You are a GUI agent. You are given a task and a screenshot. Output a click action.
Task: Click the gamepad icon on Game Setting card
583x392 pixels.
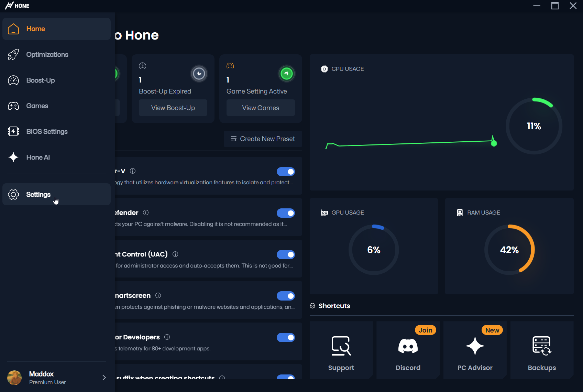pyautogui.click(x=230, y=66)
